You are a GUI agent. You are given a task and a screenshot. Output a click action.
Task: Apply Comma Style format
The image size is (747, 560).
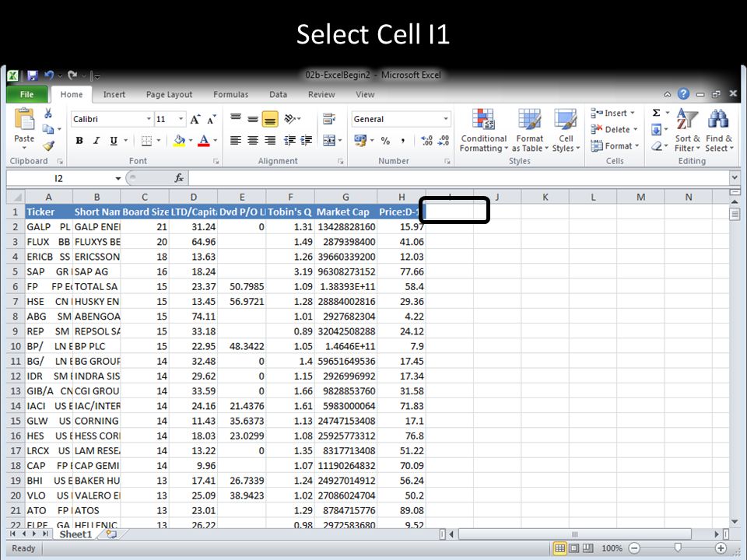tap(403, 141)
